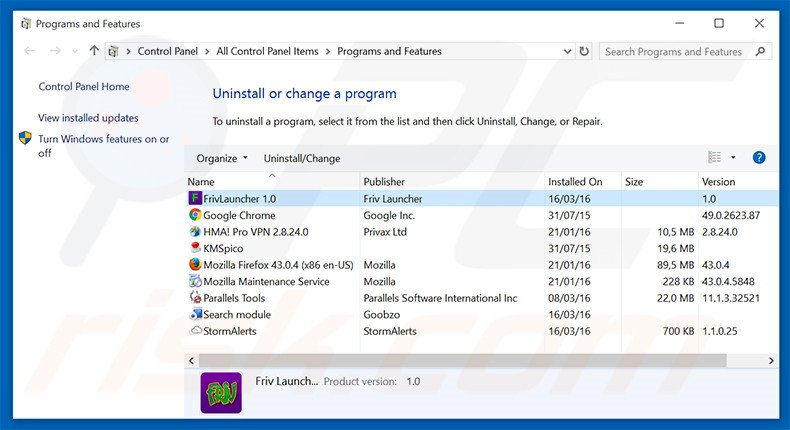Open the Organize dropdown menu
The height and width of the screenshot is (430, 790).
click(222, 158)
